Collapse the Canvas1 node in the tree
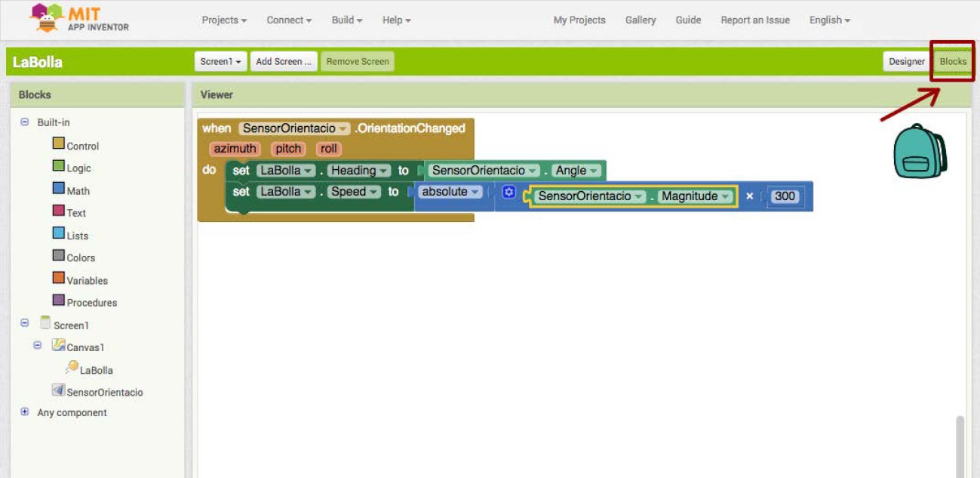This screenshot has height=478, width=980. 38,345
